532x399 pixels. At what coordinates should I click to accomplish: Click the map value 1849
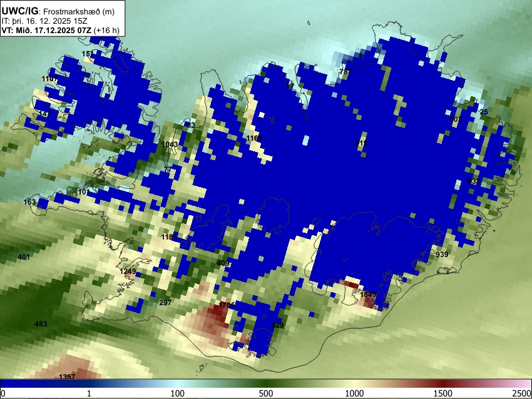pyautogui.click(x=368, y=295)
